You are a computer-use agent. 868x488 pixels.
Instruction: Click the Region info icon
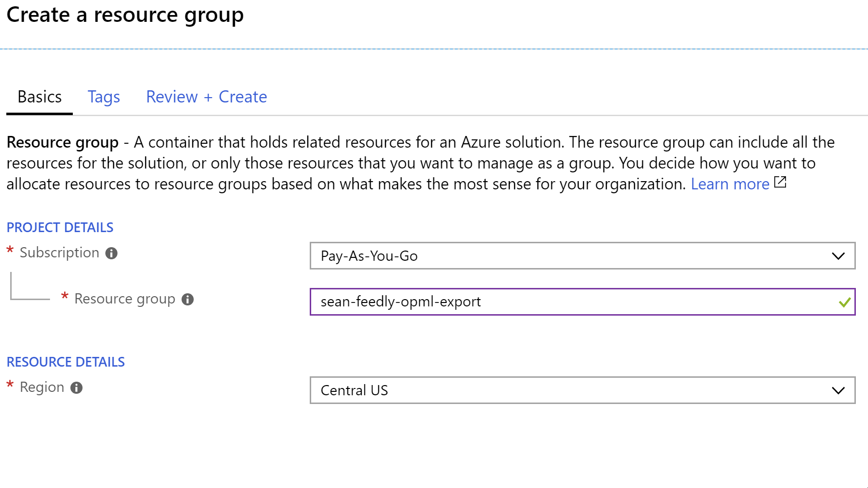coord(76,387)
